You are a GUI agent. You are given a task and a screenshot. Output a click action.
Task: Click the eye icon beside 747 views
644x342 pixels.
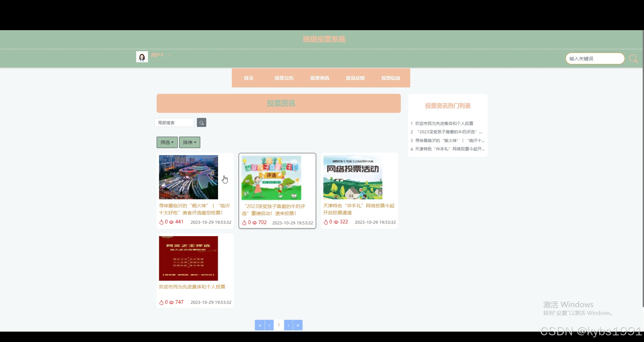click(x=171, y=302)
